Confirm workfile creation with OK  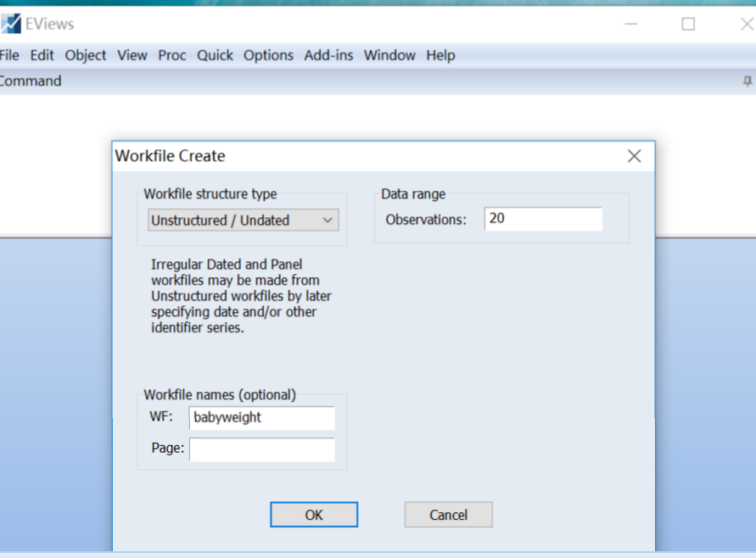click(314, 515)
